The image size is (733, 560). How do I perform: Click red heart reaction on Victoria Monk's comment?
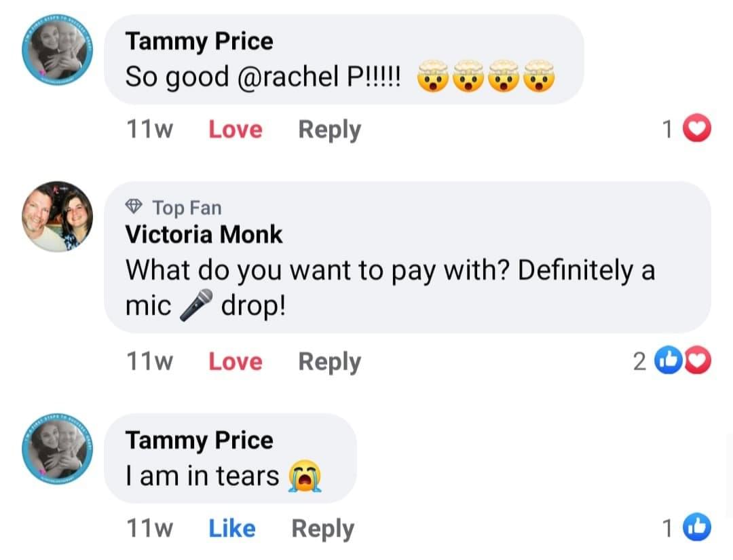698,362
